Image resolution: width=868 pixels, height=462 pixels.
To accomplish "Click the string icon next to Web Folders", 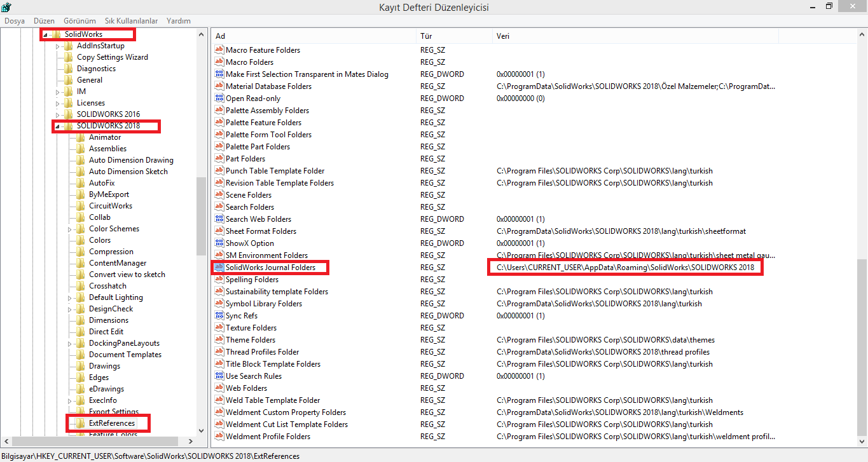I will pos(219,388).
